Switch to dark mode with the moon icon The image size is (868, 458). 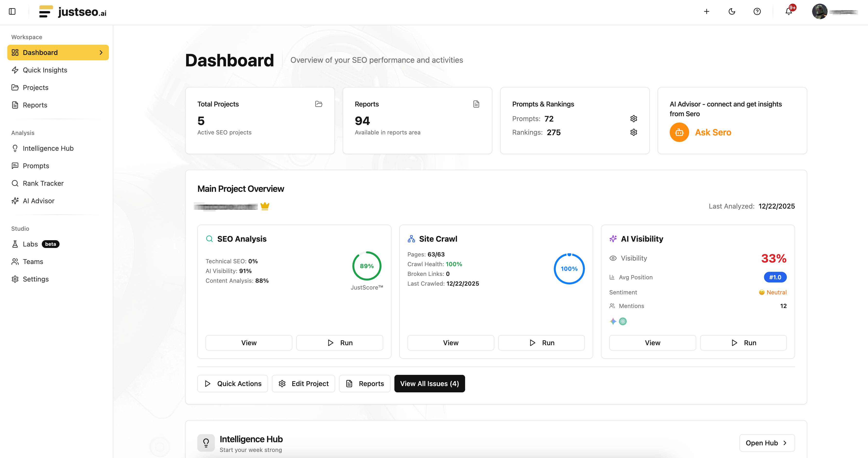tap(731, 11)
